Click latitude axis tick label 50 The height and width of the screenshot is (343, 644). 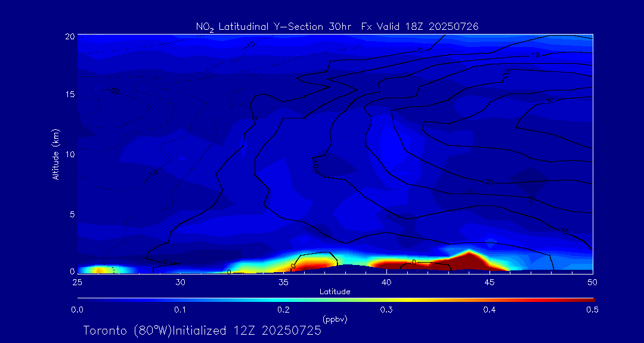(x=593, y=282)
